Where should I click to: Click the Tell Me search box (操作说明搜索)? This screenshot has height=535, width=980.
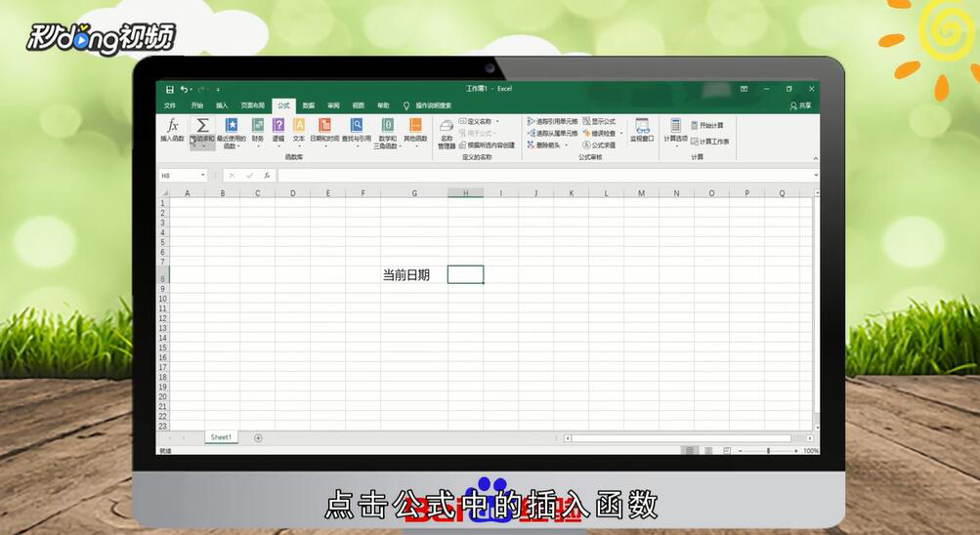click(x=428, y=105)
